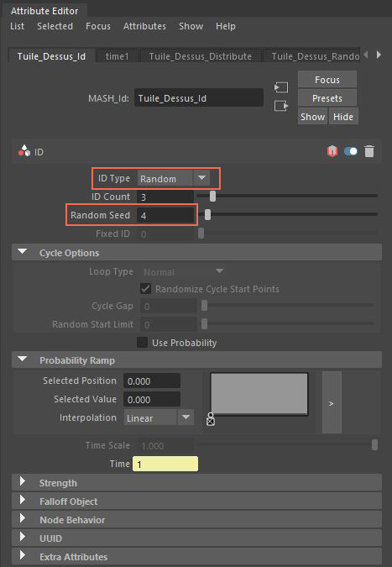392x567 pixels.
Task: Click the Random Start Limit slider handle
Action: (204, 323)
